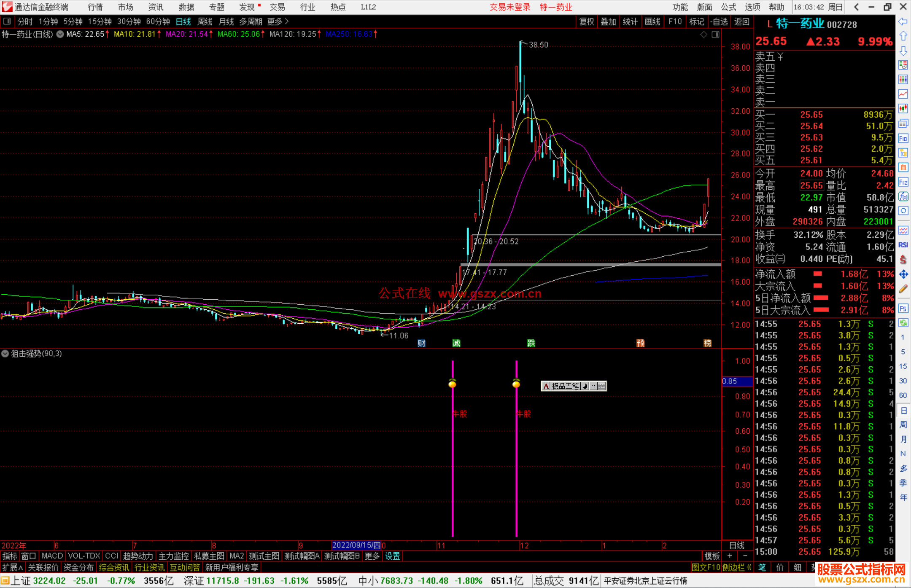Switch to the 周线 weekly period tab

click(x=205, y=21)
